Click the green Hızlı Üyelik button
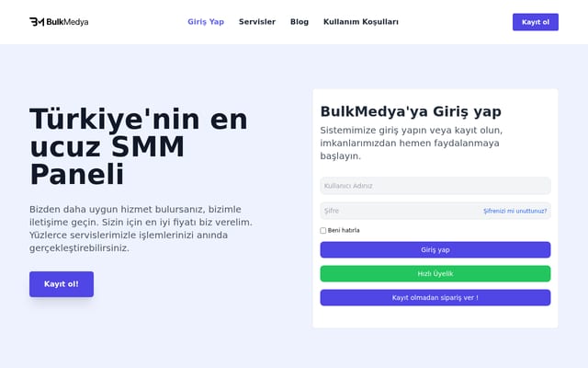Viewport: 588px width, 368px height. [x=435, y=274]
